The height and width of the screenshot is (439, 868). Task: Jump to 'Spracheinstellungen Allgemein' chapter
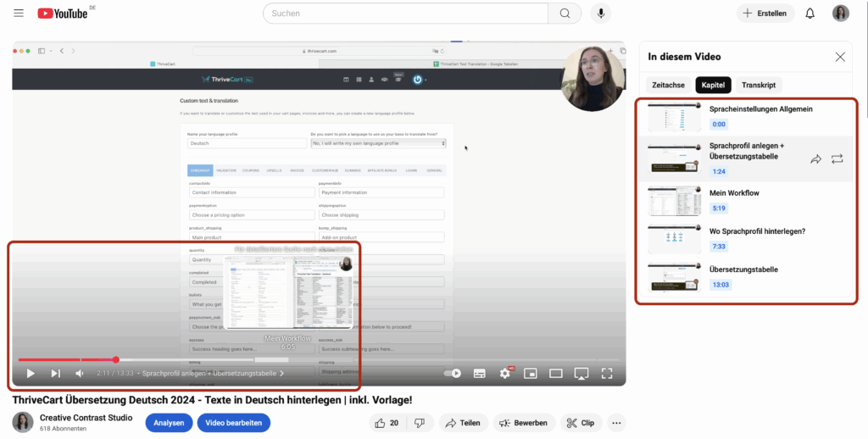[745, 117]
